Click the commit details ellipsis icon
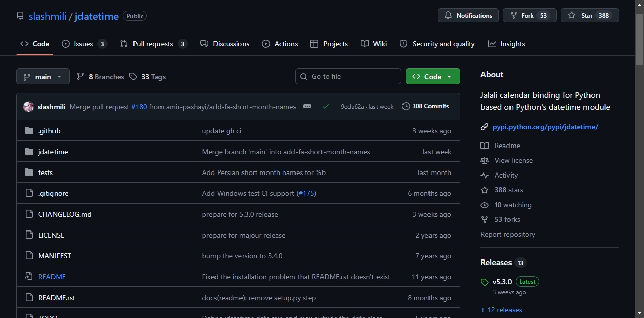This screenshot has width=644, height=318. (307, 106)
